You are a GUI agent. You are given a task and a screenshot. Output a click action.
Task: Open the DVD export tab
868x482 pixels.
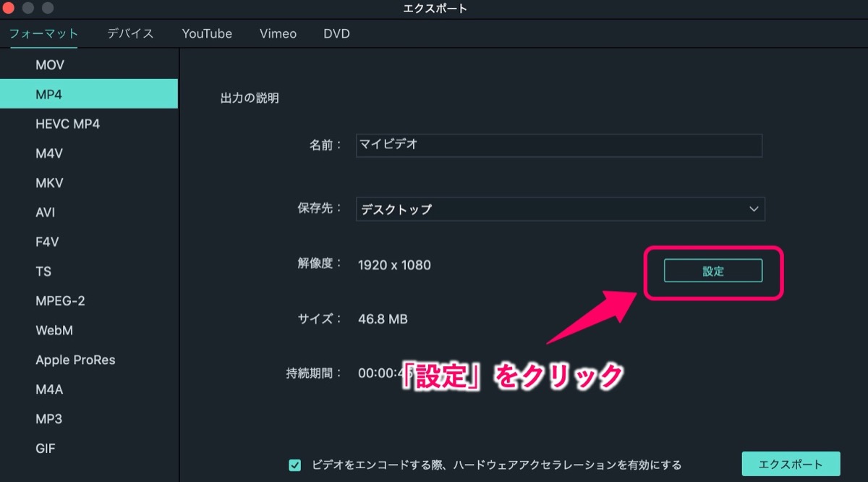tap(336, 33)
